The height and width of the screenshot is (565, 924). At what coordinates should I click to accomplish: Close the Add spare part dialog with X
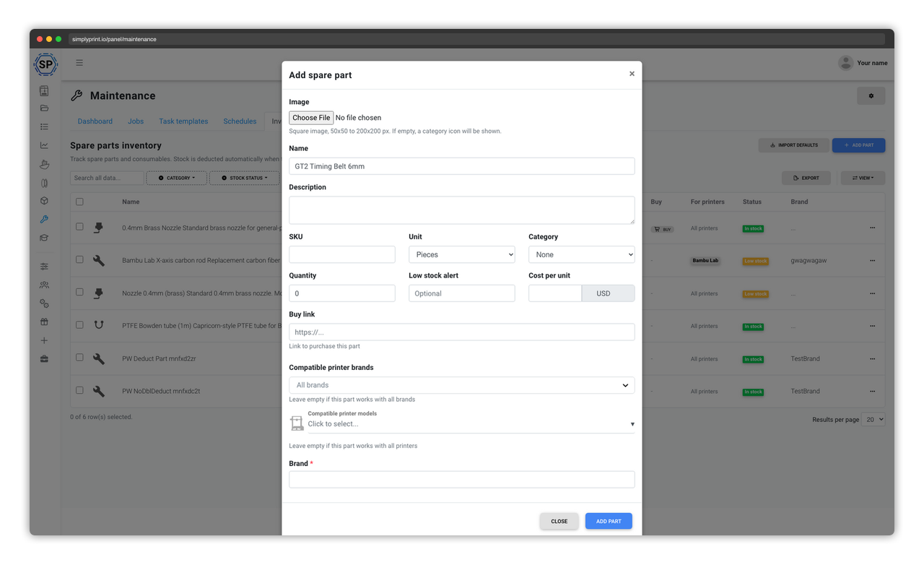point(632,74)
